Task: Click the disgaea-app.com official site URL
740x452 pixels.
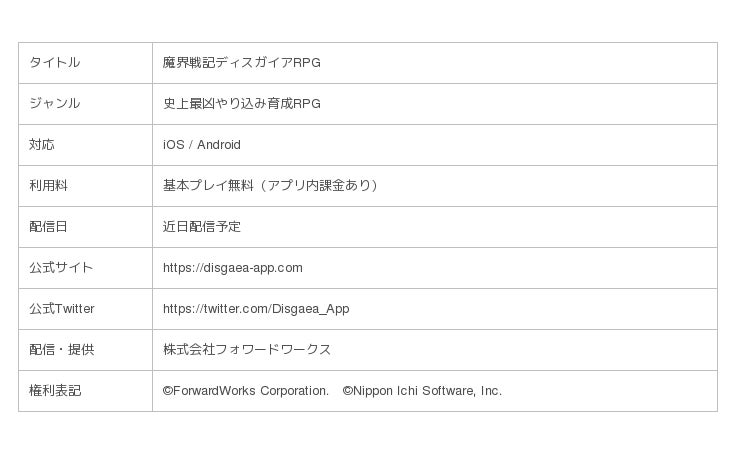Action: pyautogui.click(x=233, y=268)
